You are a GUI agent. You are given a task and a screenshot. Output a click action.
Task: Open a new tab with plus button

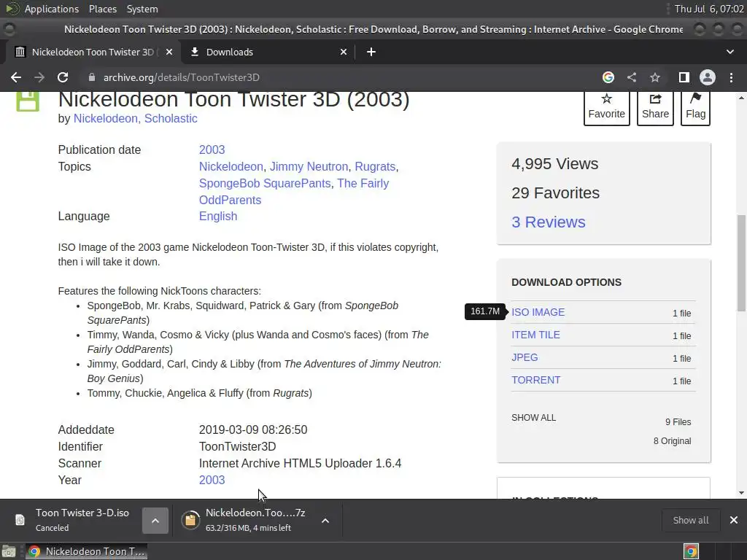click(371, 52)
